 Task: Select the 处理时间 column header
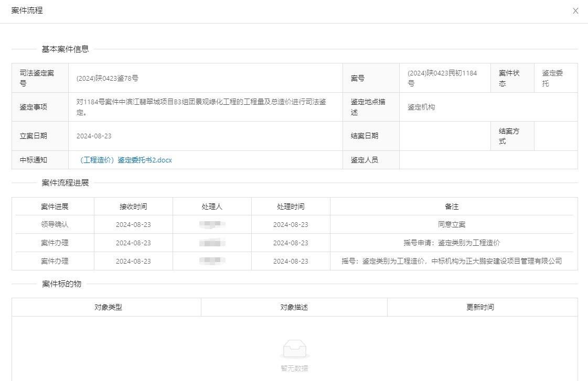pyautogui.click(x=291, y=206)
